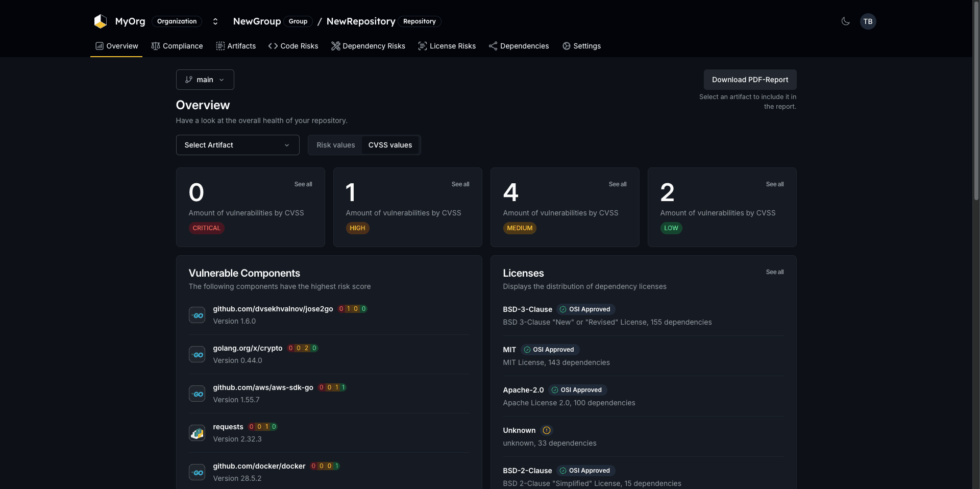Click the MyOrg cube logo icon

101,21
